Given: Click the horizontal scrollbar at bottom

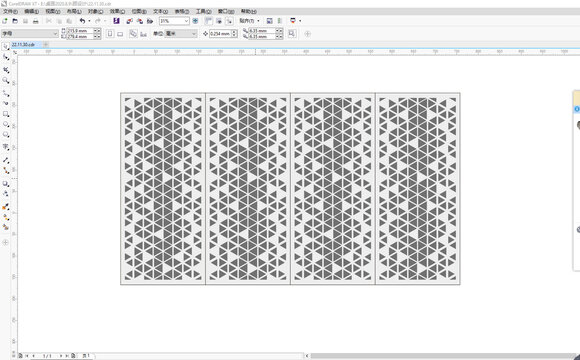Looking at the screenshot, I should click(442, 356).
